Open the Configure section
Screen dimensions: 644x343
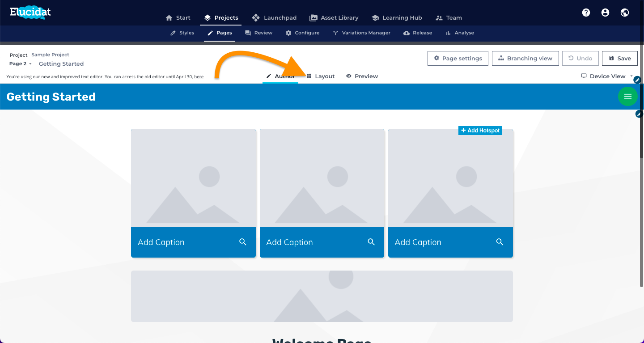click(302, 33)
